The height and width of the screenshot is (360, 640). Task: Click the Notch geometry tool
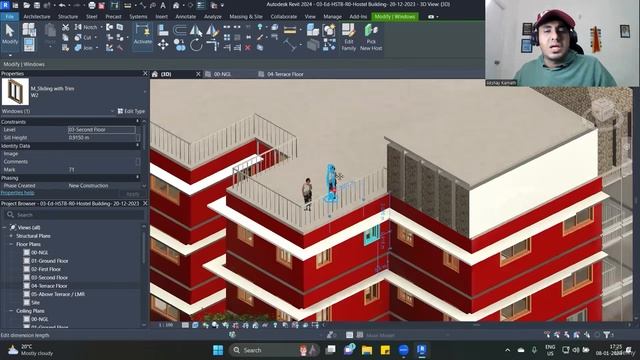86,27
